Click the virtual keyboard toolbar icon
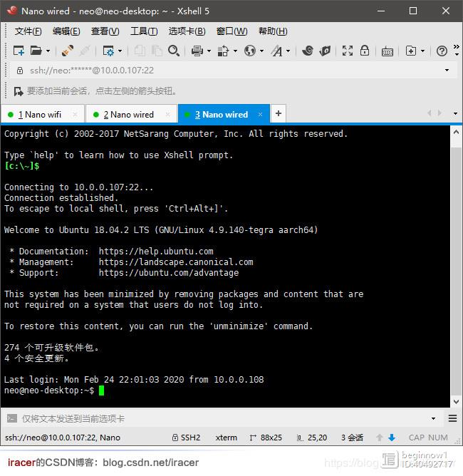Screen dimensions: 463x476 click(387, 51)
